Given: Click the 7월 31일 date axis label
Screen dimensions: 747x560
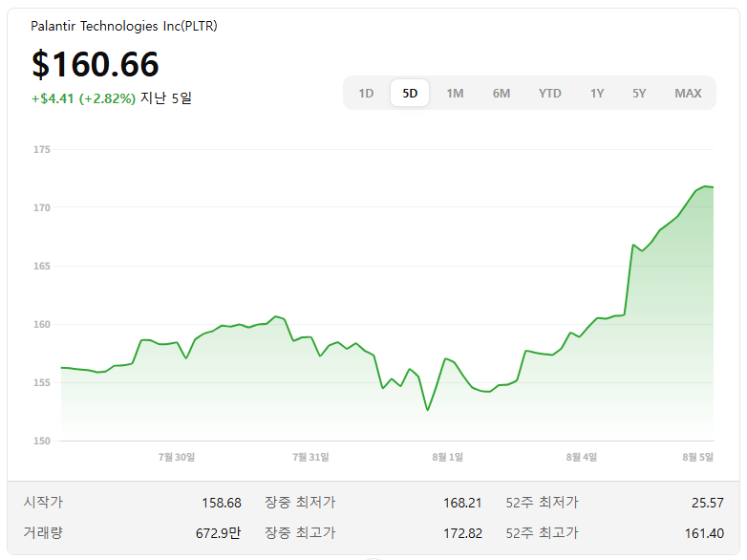Looking at the screenshot, I should pos(310,457).
